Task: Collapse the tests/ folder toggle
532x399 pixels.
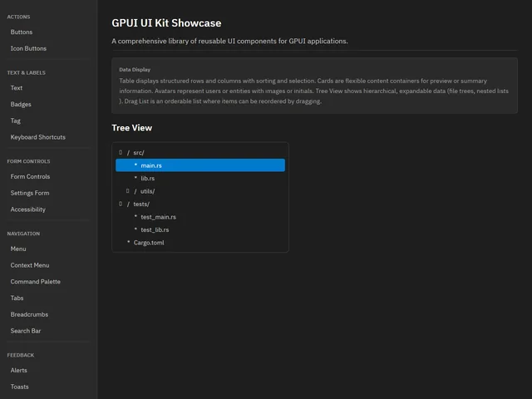Action: [x=121, y=204]
